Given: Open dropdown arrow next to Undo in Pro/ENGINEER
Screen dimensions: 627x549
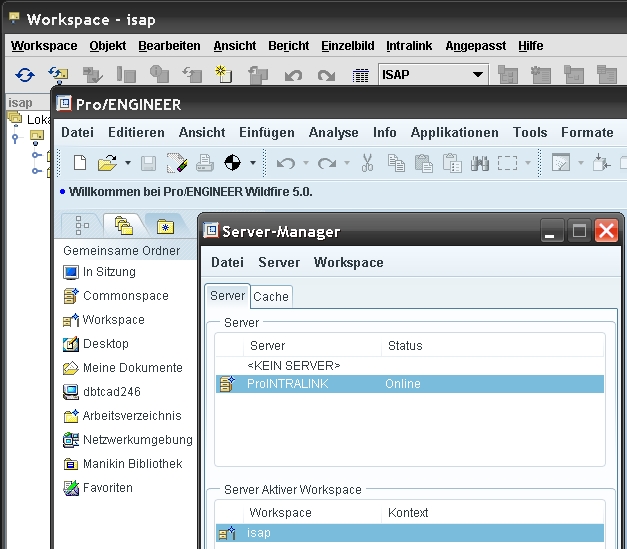Looking at the screenshot, I should click(x=306, y=163).
